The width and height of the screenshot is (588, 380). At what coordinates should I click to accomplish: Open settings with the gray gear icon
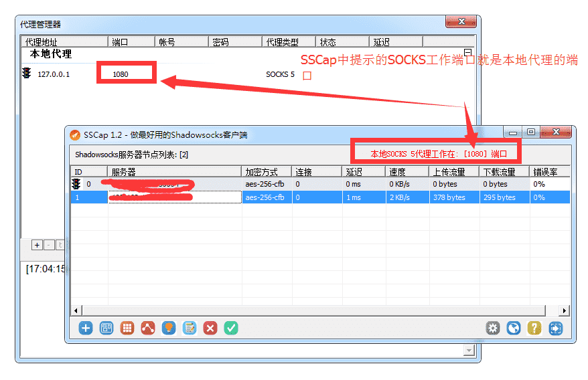pyautogui.click(x=493, y=328)
